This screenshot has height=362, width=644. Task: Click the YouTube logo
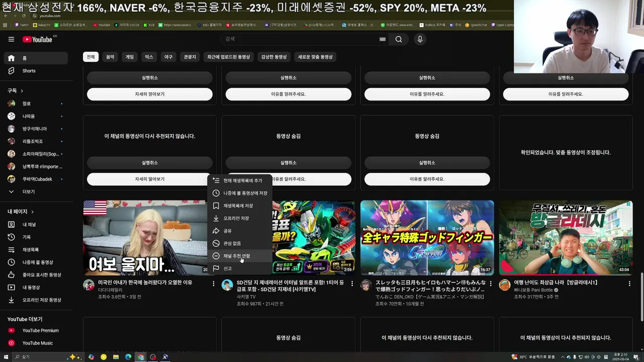pyautogui.click(x=37, y=39)
